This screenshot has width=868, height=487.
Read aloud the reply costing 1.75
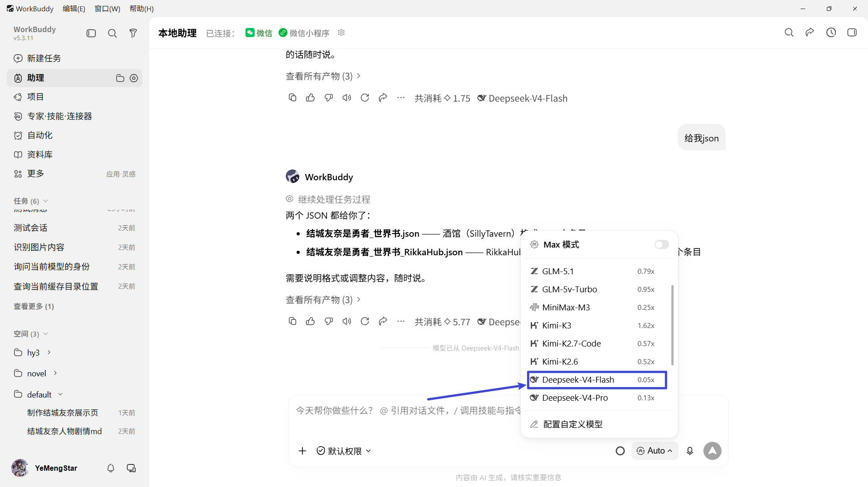[x=347, y=98]
